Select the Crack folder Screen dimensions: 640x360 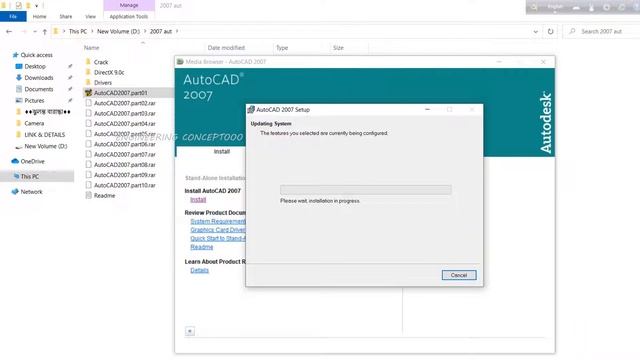point(101,62)
